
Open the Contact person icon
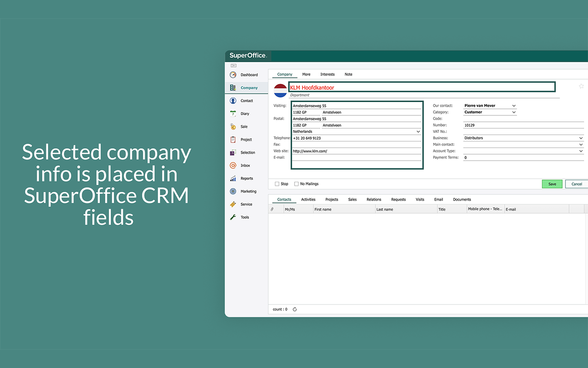[x=233, y=100]
